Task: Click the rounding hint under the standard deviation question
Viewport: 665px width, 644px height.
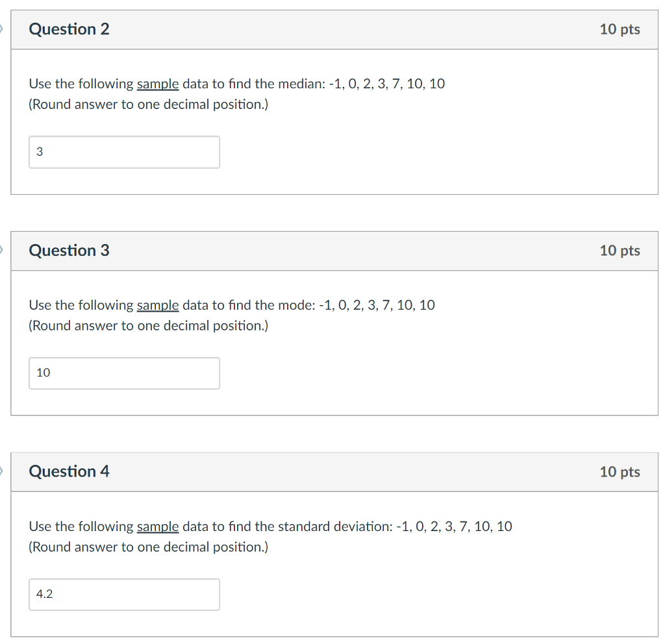Action: 148,547
